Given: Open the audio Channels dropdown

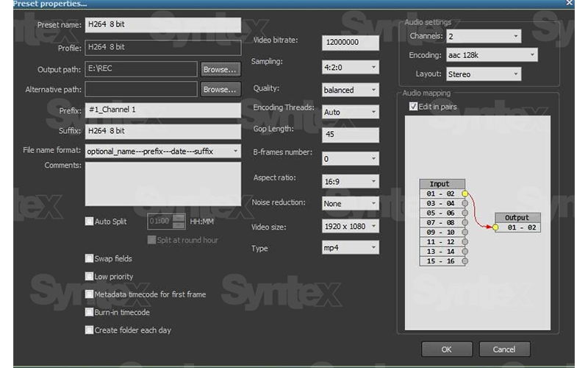Looking at the screenshot, I should click(484, 36).
